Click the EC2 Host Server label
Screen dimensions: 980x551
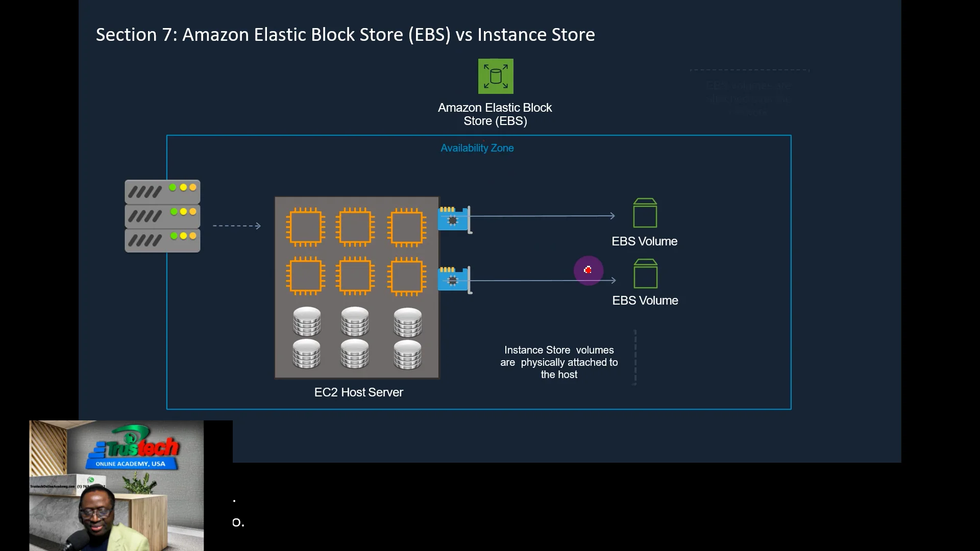358,392
